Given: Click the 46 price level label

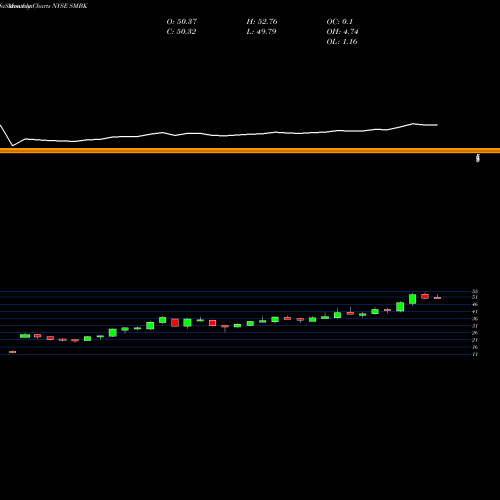Looking at the screenshot, I should pyautogui.click(x=475, y=304).
